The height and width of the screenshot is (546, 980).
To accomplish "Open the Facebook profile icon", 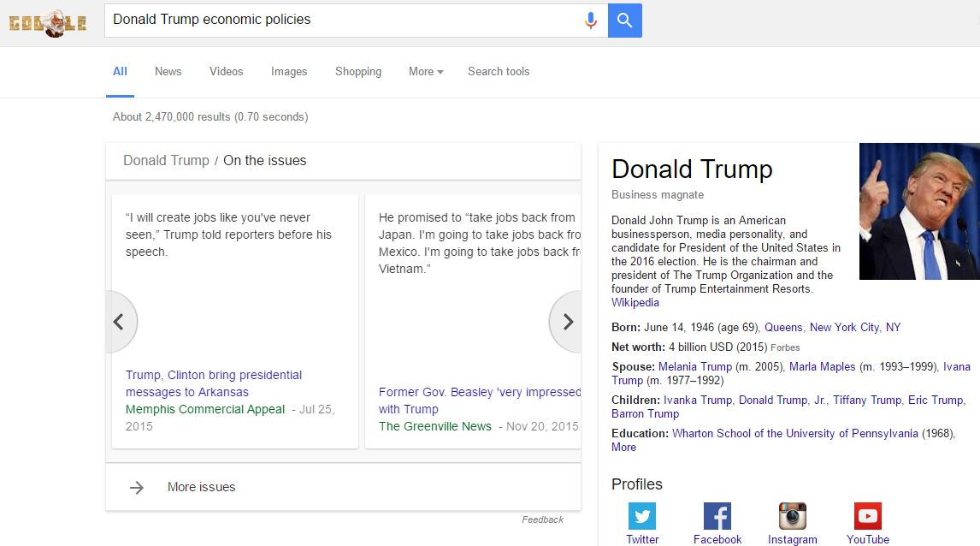I will 717,516.
